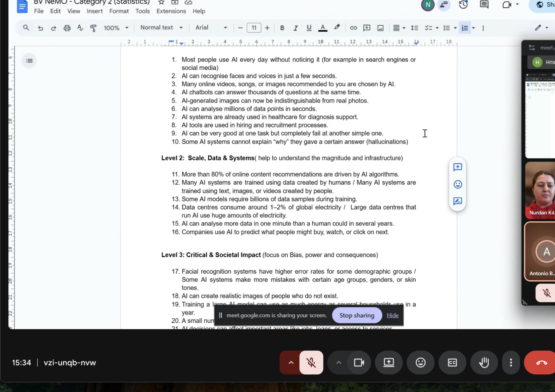Open the text alignment dropdown
Image resolution: width=555 pixels, height=392 pixels.
(399, 28)
